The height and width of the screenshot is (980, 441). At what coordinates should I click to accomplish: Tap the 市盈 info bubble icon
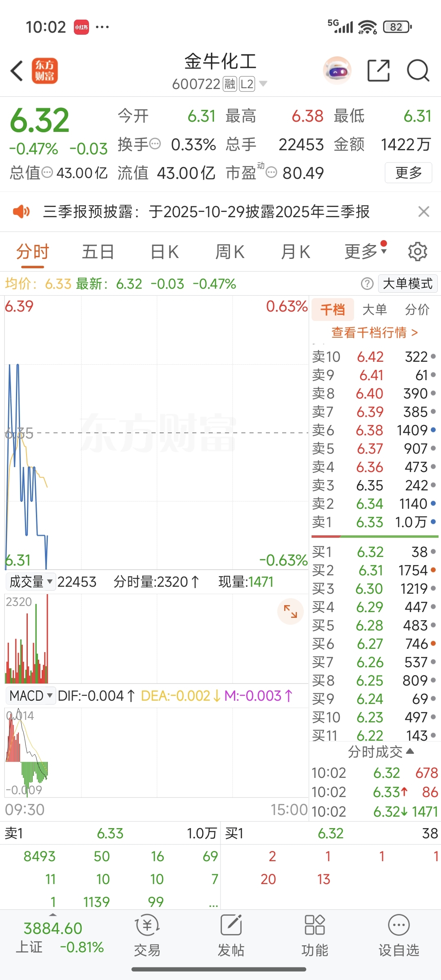(x=271, y=172)
